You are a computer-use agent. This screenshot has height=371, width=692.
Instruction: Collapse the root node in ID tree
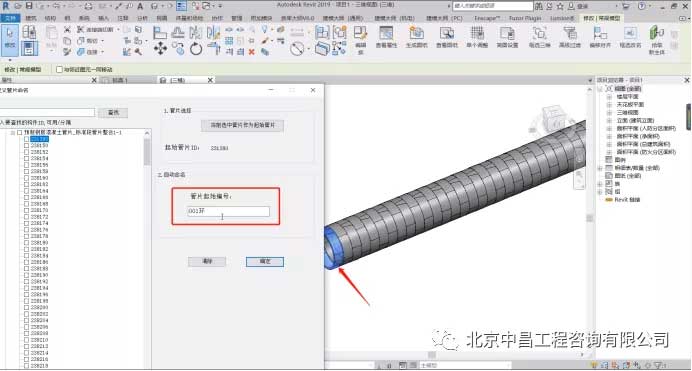coord(13,132)
